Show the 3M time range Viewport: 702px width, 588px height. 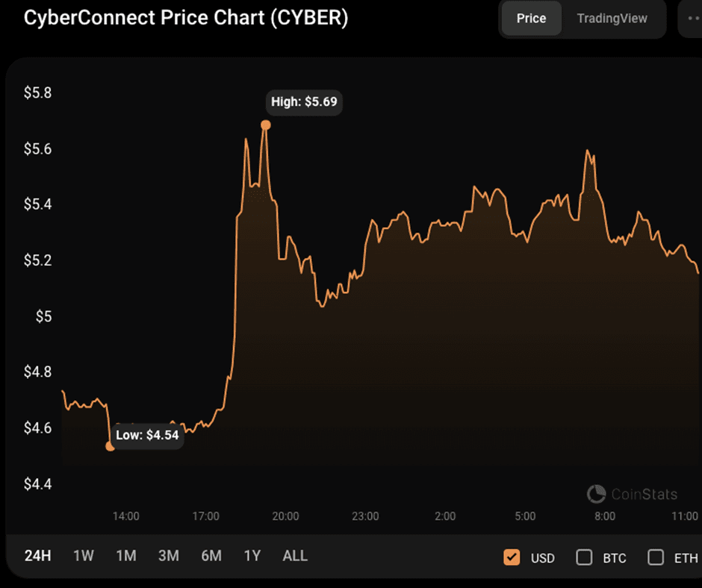click(x=169, y=556)
